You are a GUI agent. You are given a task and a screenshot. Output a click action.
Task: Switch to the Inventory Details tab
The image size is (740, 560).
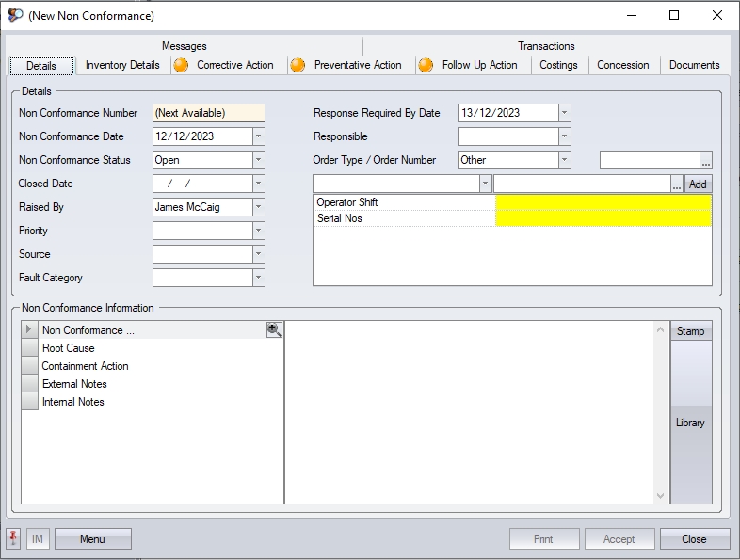[122, 65]
